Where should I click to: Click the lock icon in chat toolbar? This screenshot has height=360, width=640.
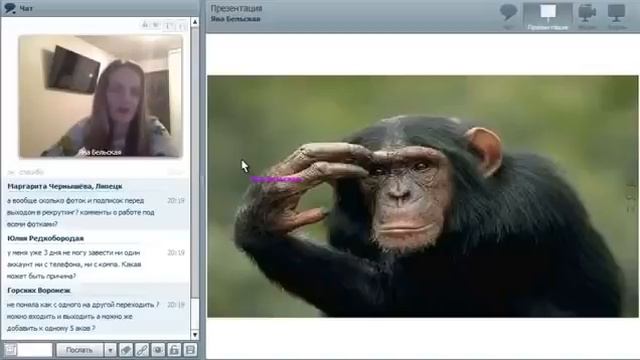click(174, 350)
